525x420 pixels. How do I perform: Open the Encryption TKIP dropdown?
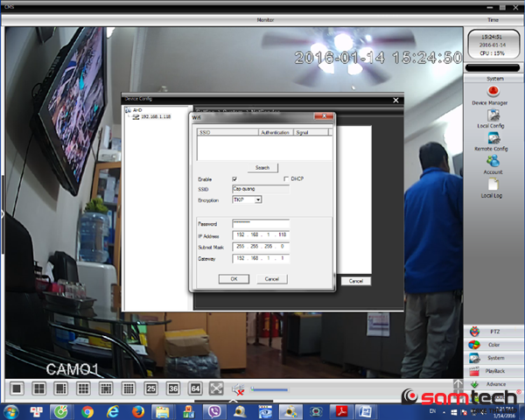258,199
